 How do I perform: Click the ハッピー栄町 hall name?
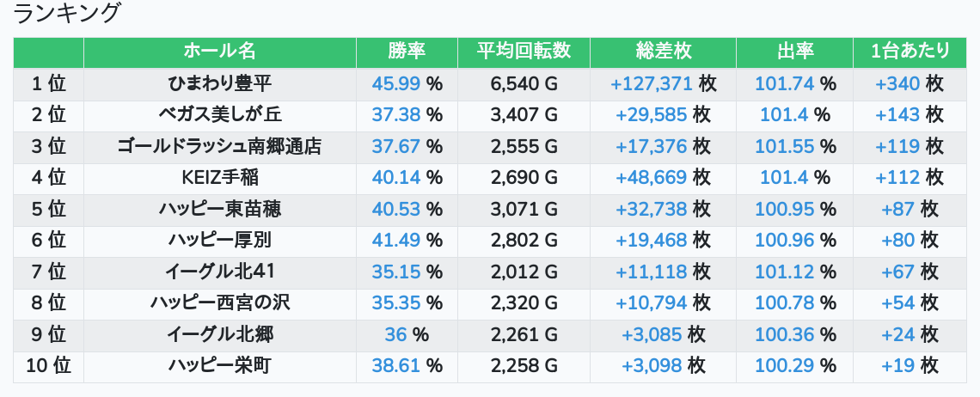[x=220, y=366]
